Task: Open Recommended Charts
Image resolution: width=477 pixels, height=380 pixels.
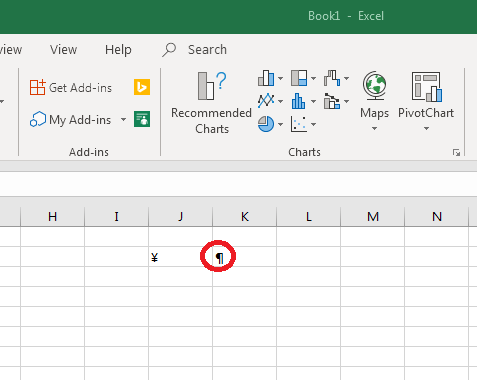Action: pyautogui.click(x=211, y=103)
